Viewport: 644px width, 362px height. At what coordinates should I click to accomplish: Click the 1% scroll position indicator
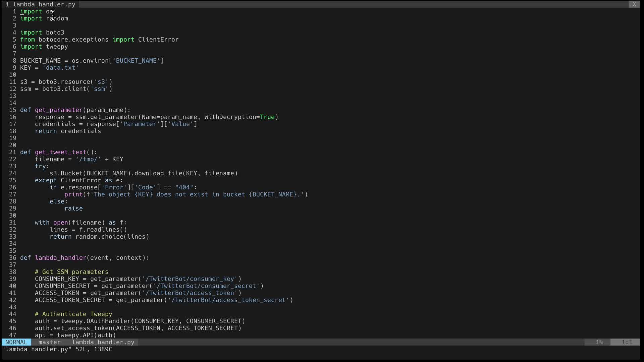(x=599, y=342)
